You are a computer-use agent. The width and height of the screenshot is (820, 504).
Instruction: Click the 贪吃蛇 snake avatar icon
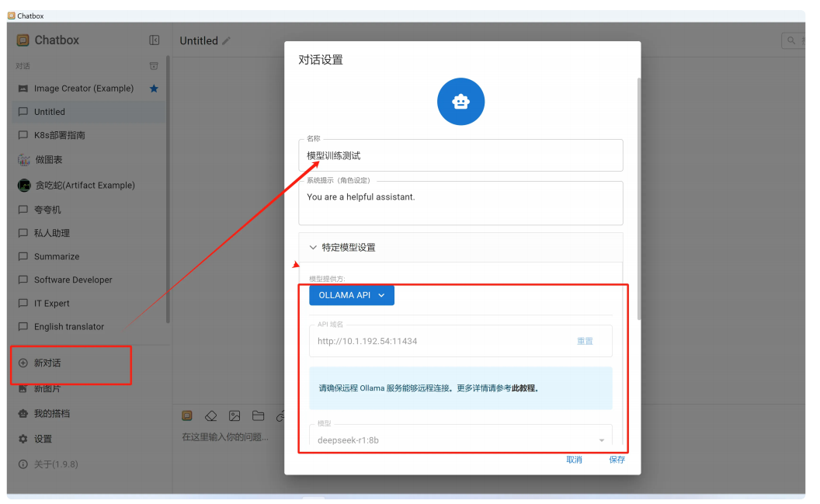pos(24,185)
